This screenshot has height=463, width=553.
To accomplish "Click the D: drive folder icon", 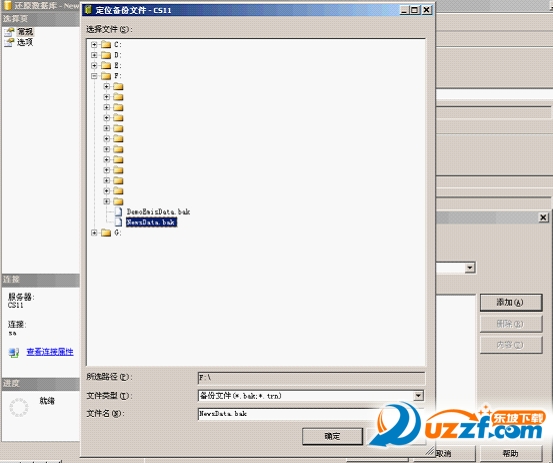I will point(106,55).
